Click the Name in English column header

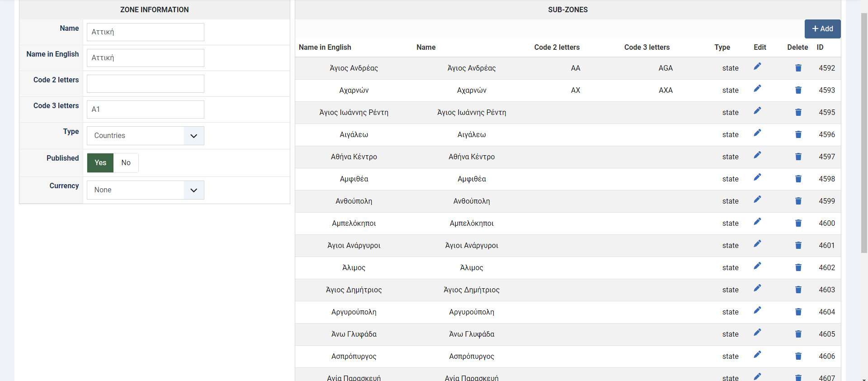click(325, 48)
